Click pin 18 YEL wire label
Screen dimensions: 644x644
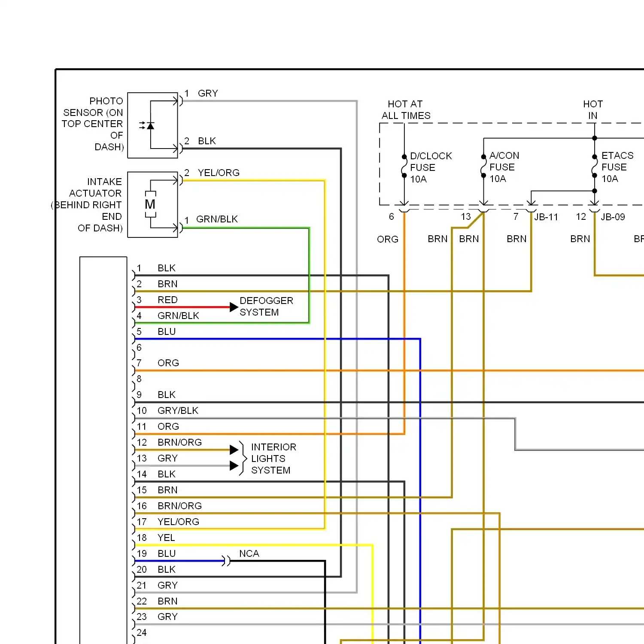(x=166, y=538)
